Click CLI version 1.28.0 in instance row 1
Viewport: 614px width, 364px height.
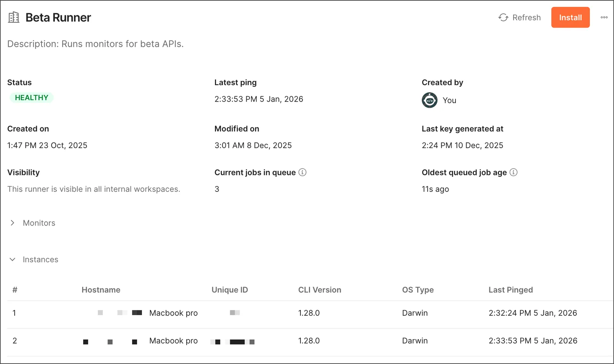coord(309,313)
